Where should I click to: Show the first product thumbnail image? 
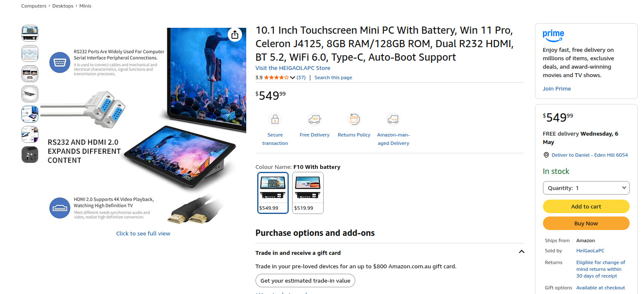click(x=30, y=33)
